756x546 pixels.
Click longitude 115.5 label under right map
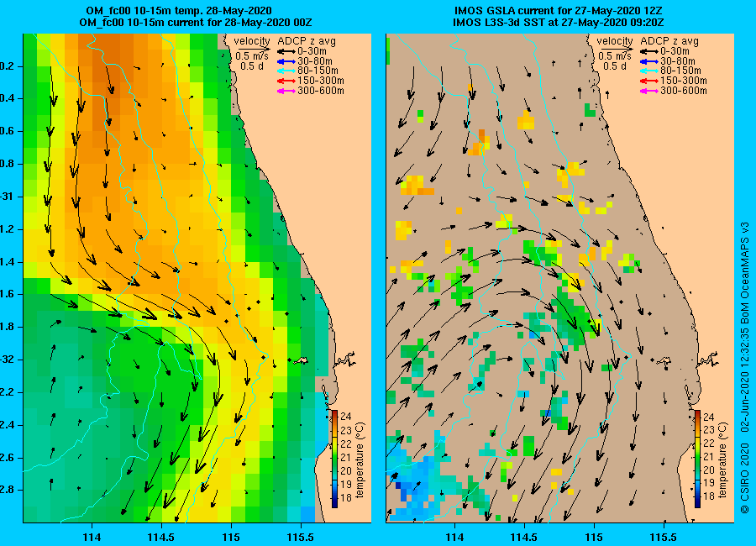click(x=663, y=538)
